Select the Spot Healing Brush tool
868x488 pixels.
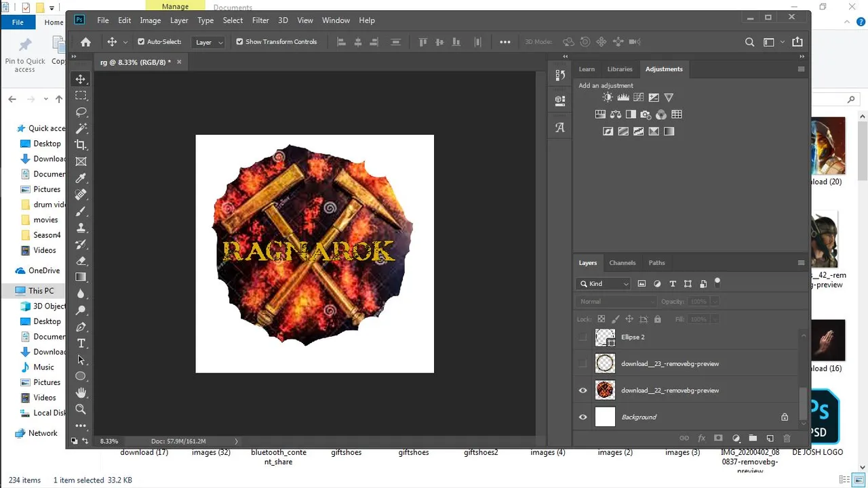pos(81,195)
